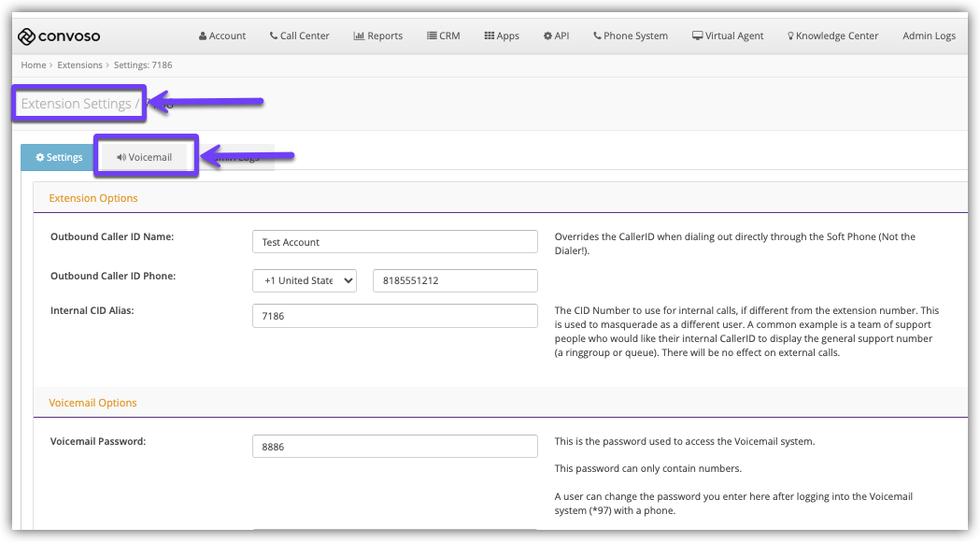Click the Convoso logo icon
The image size is (980, 542).
pos(27,36)
